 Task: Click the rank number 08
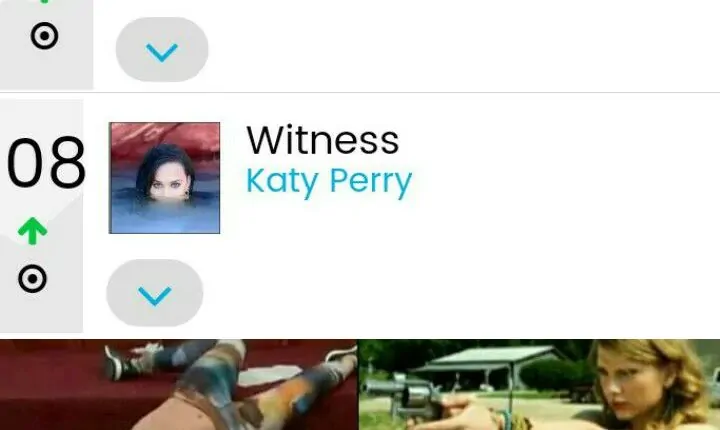pos(46,162)
